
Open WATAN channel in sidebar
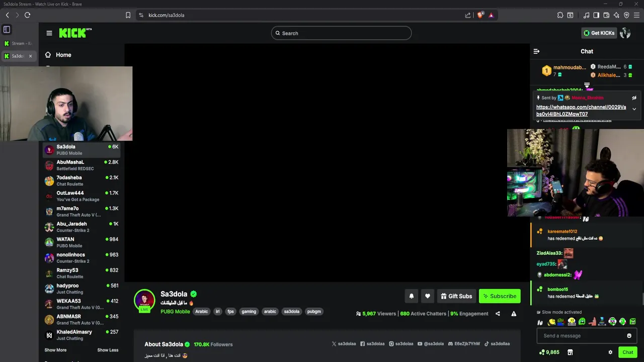click(82, 242)
